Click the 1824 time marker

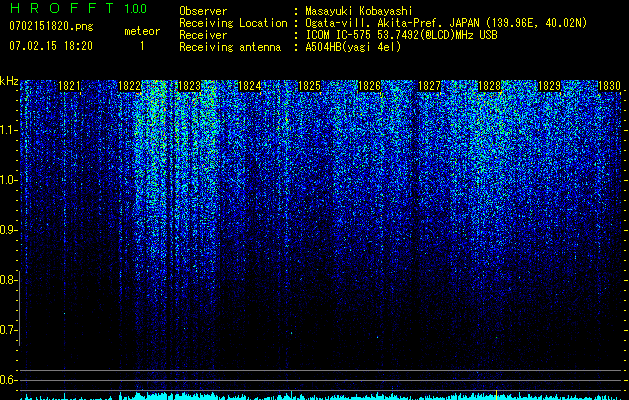pyautogui.click(x=250, y=86)
